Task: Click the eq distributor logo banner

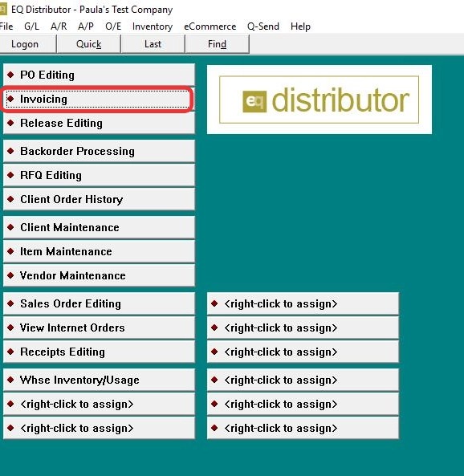Action: pyautogui.click(x=320, y=100)
